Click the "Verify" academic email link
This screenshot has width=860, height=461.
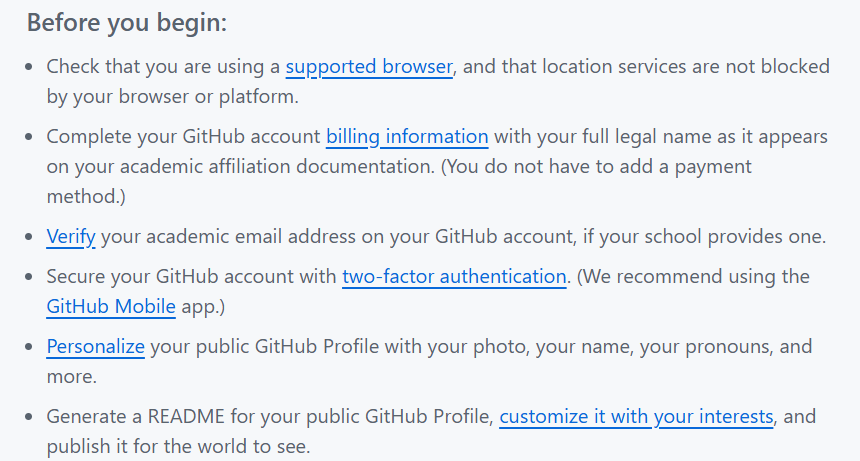pyautogui.click(x=70, y=237)
